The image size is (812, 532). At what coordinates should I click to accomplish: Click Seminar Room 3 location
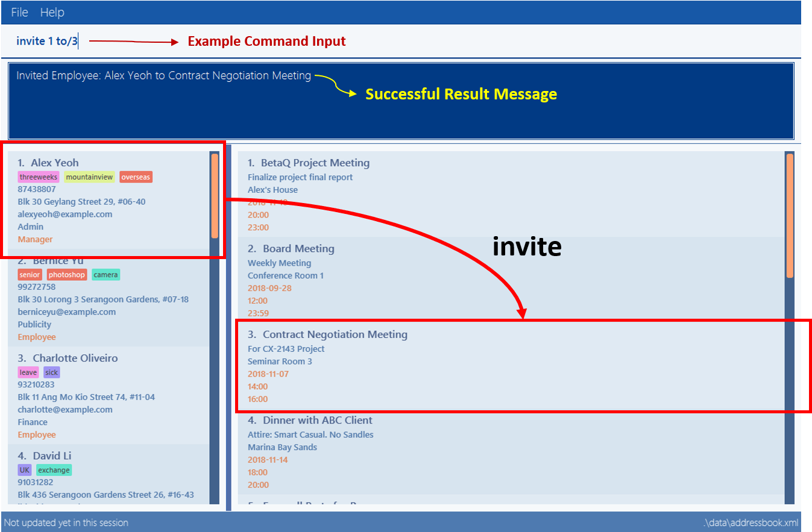(280, 361)
